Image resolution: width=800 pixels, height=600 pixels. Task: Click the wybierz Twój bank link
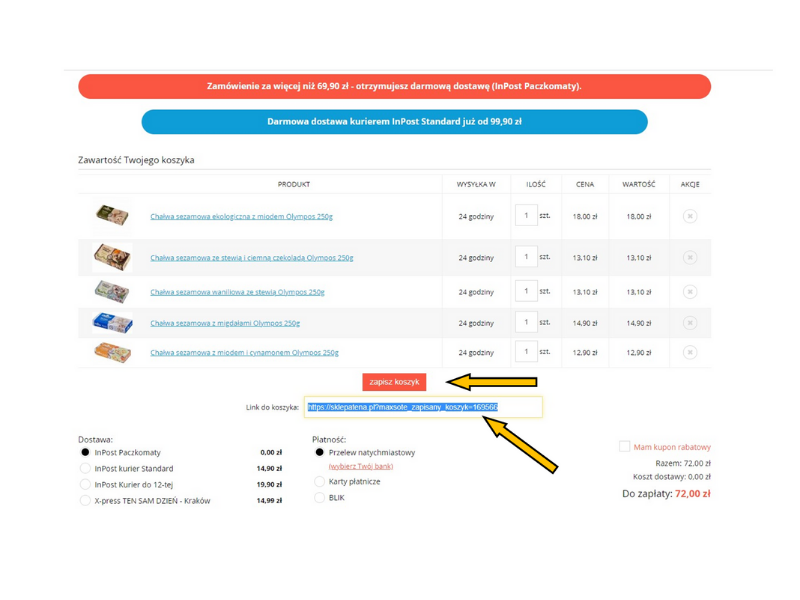click(361, 466)
